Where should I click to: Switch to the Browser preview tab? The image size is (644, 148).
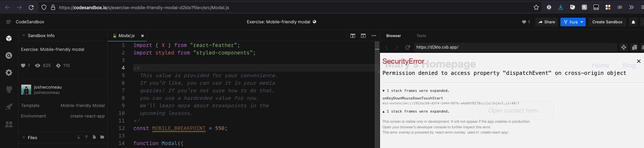tap(393, 36)
